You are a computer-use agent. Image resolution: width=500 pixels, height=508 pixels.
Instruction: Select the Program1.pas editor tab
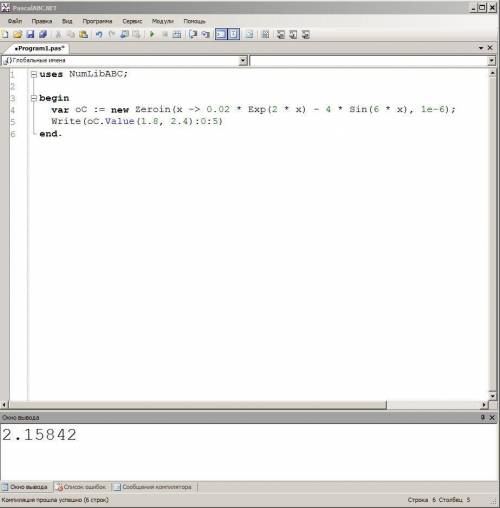pos(39,49)
